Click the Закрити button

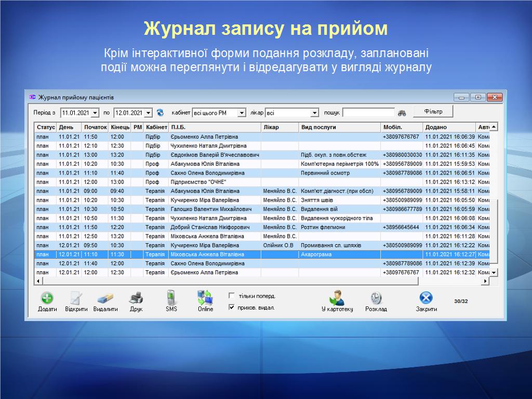[426, 301]
